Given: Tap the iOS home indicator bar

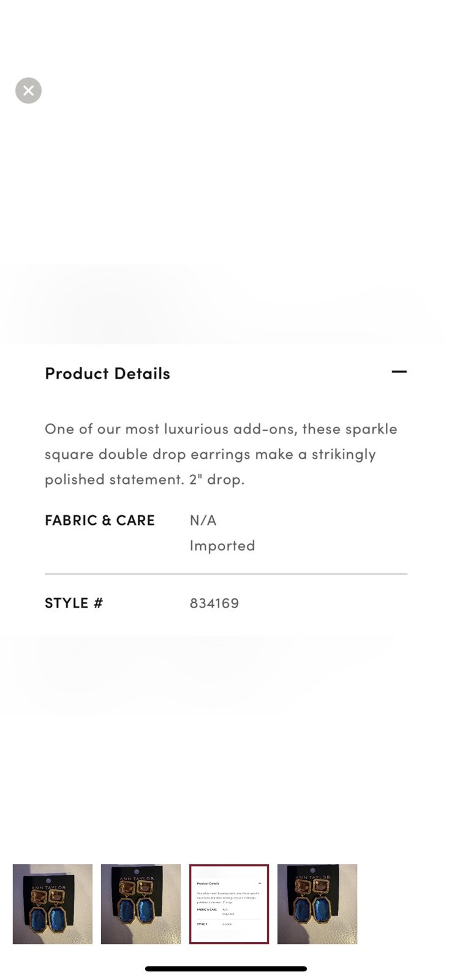Looking at the screenshot, I should [x=226, y=969].
